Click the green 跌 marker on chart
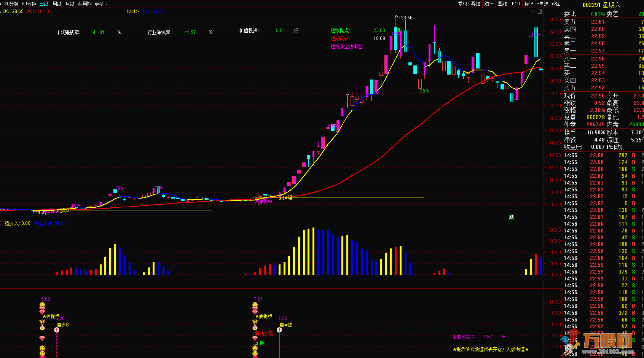644x358 pixels. tap(512, 217)
